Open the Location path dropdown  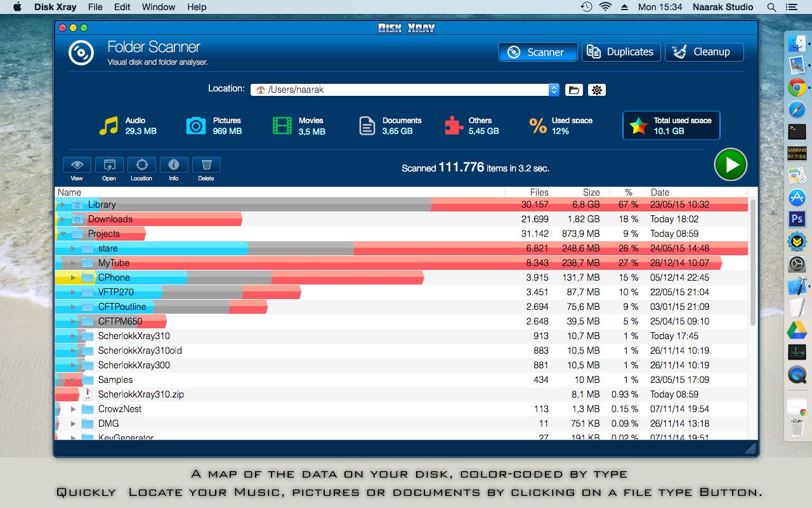click(x=553, y=90)
